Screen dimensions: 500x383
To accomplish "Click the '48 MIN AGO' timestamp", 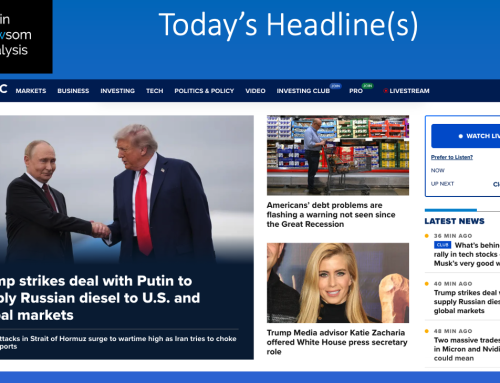I will (x=453, y=331).
